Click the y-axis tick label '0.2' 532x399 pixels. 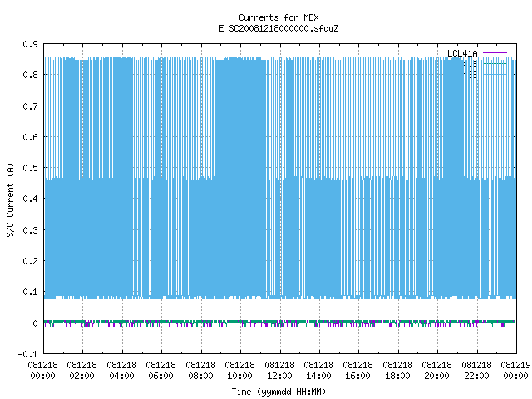click(30, 261)
